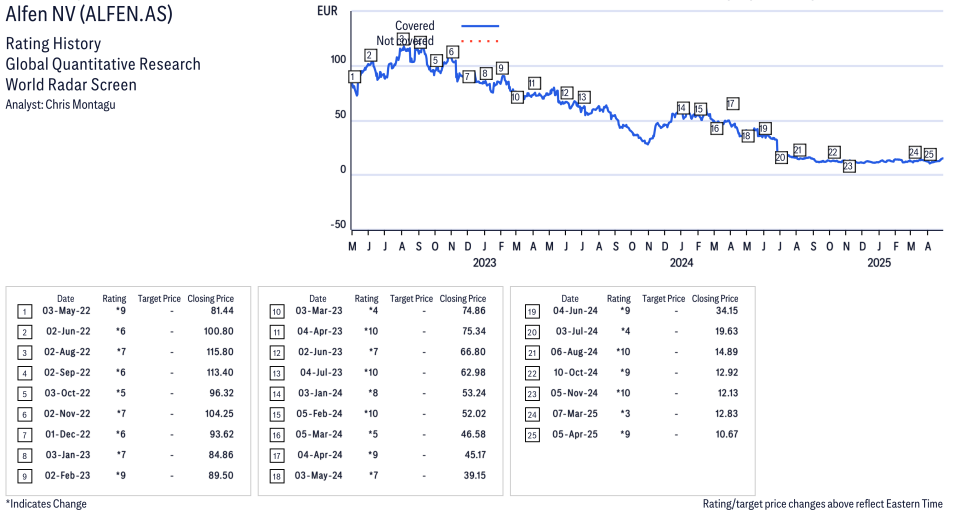Image resolution: width=954 pixels, height=510 pixels.
Task: Select chart marker 11 on the graph
Action: pyautogui.click(x=534, y=83)
